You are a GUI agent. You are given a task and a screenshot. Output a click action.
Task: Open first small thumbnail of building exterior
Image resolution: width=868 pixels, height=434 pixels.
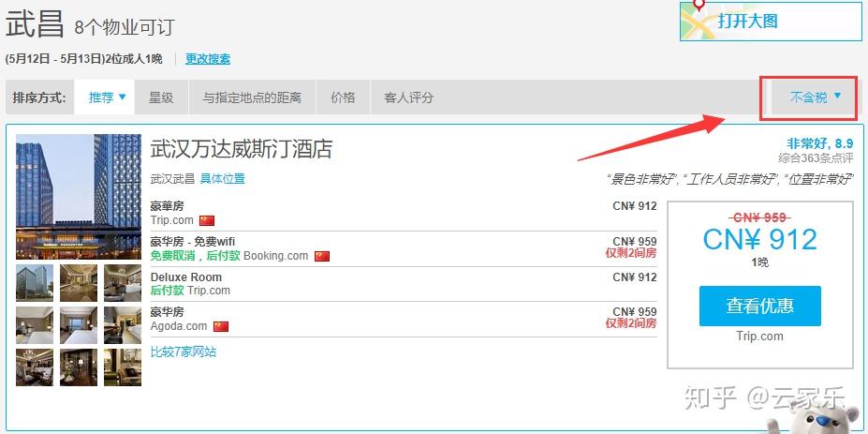point(35,283)
